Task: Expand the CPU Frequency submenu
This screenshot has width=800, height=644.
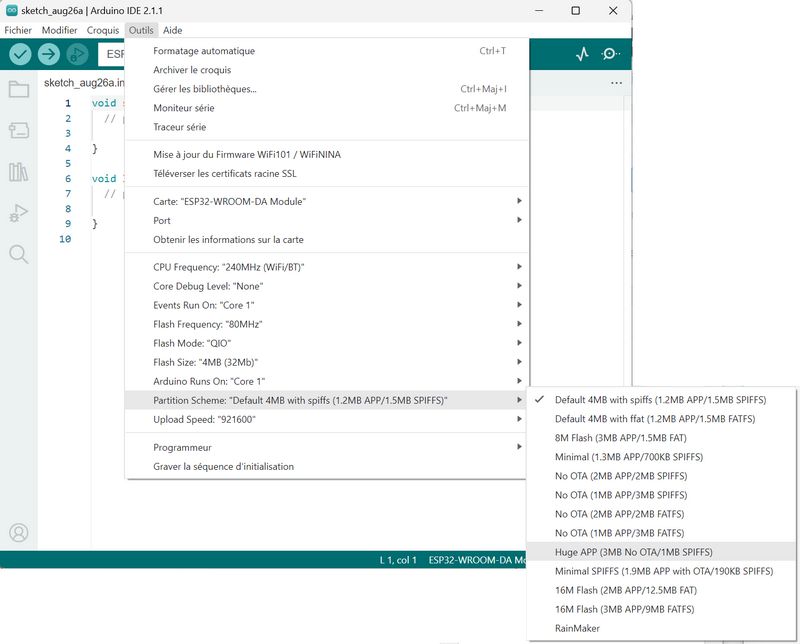Action: (x=327, y=267)
